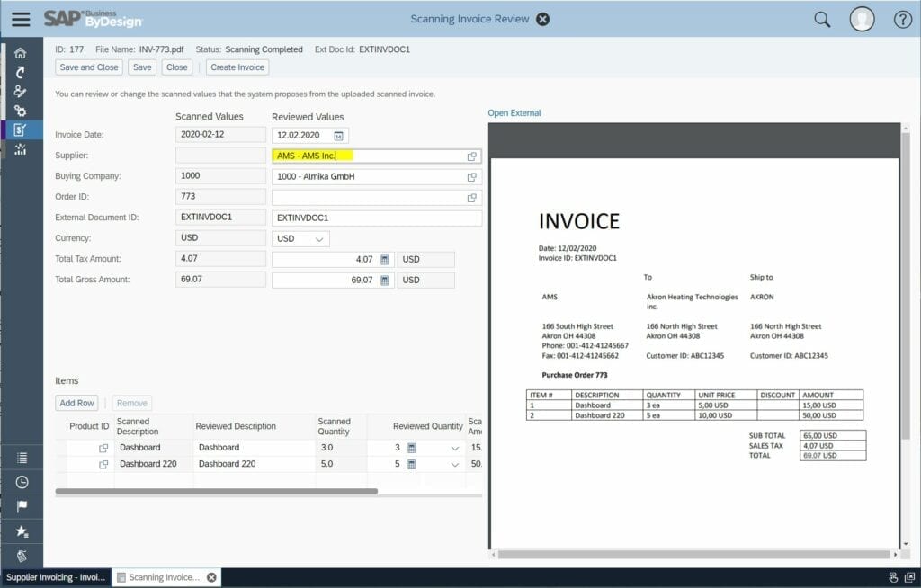
Task: Open Product ID value help in Dashboard 220 row
Action: point(103,465)
